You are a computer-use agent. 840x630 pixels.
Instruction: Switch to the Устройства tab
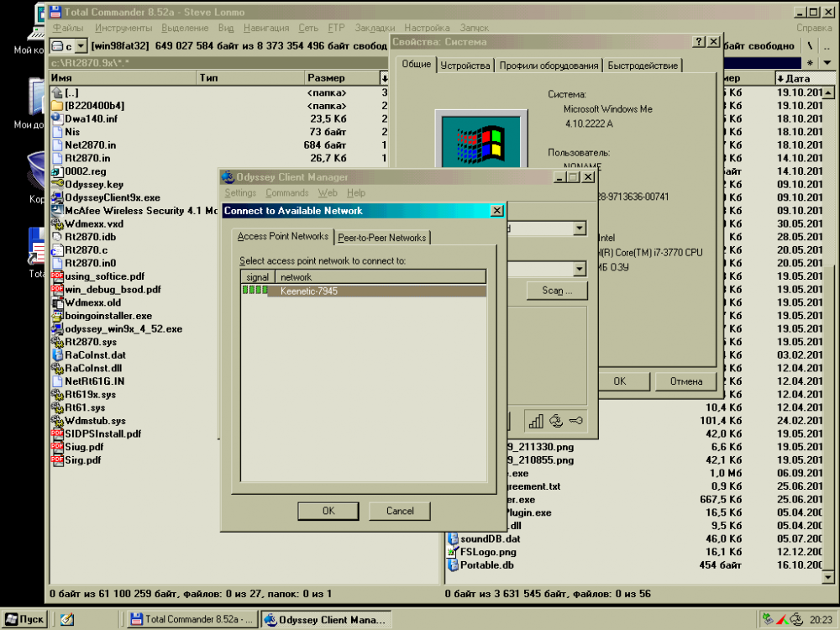coord(465,66)
